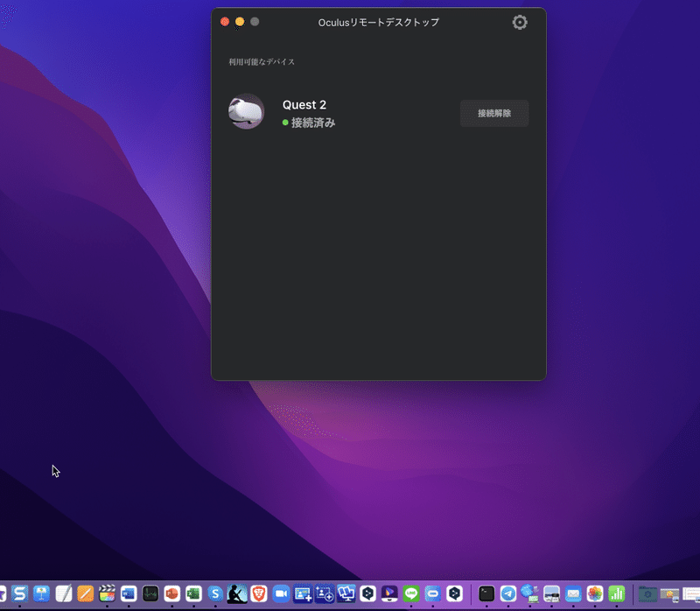Open TextEdit in the dock
This screenshot has width=700, height=611.
click(x=63, y=594)
